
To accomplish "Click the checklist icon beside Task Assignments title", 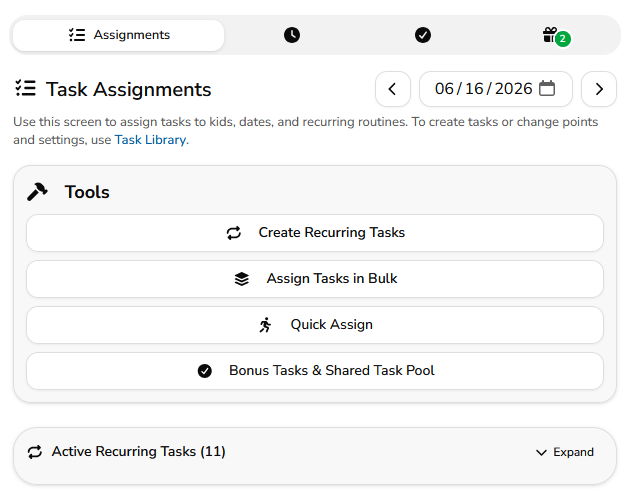I will tap(25, 88).
